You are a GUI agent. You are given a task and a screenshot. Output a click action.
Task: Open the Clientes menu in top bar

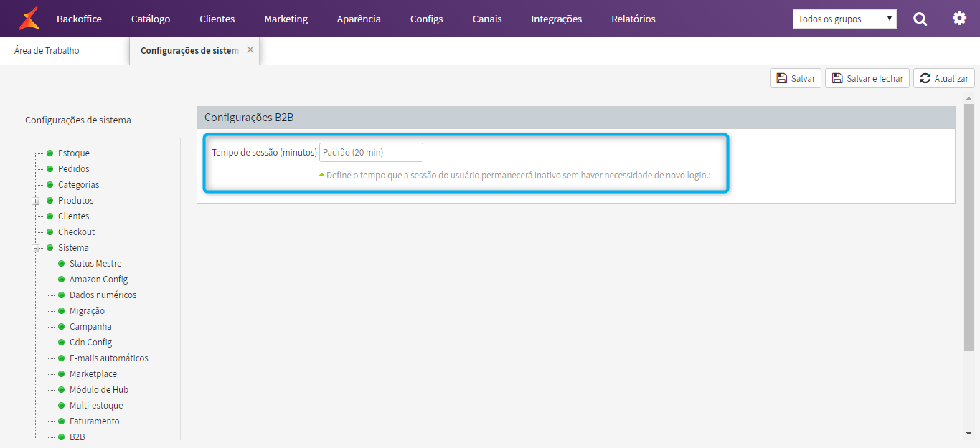click(217, 19)
